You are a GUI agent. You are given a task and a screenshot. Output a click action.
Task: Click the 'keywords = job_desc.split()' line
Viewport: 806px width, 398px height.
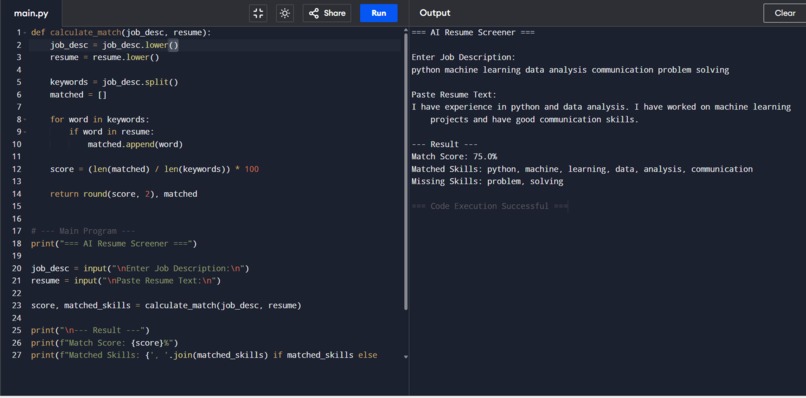tap(114, 82)
